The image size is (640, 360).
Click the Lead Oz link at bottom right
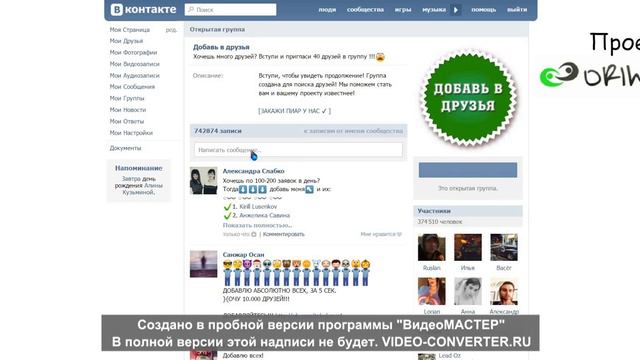tap(449, 356)
